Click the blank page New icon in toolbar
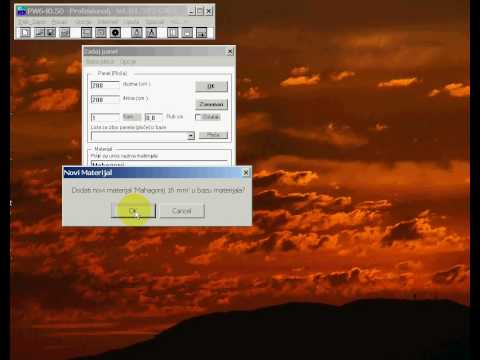The image size is (480, 360). click(x=25, y=33)
